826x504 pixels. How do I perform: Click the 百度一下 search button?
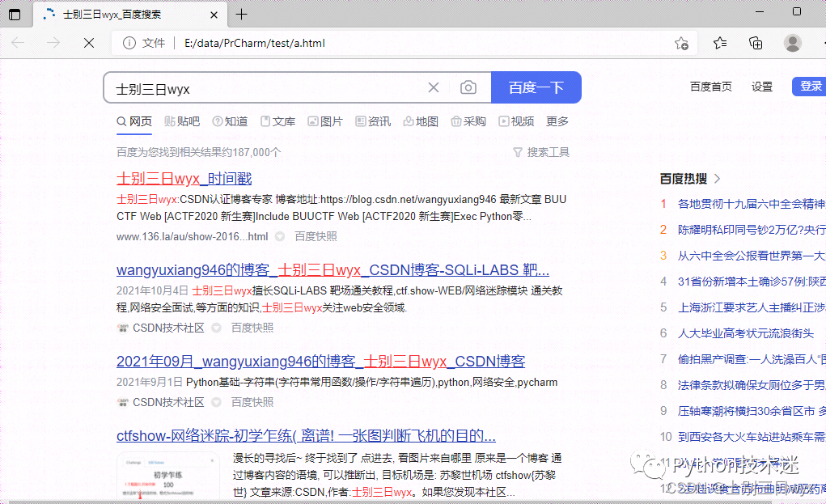536,87
